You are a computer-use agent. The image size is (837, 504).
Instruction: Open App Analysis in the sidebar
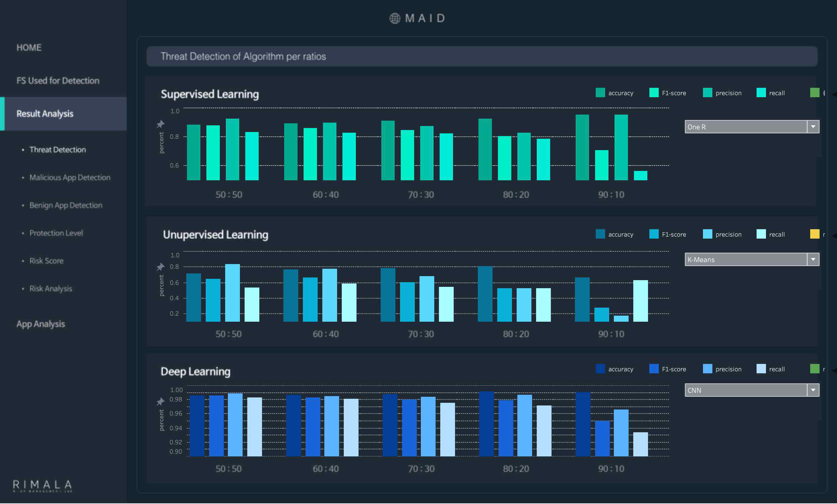pos(41,324)
